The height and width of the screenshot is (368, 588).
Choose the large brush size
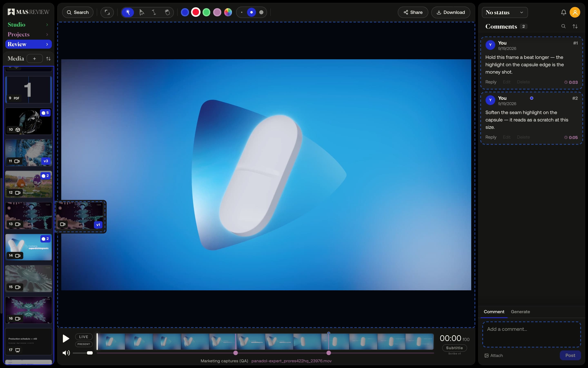click(x=261, y=12)
